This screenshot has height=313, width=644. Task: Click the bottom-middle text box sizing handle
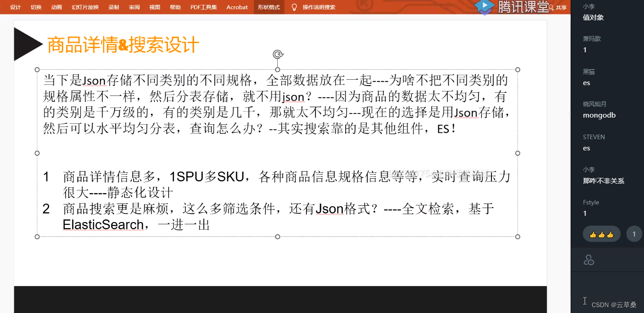[x=278, y=236]
